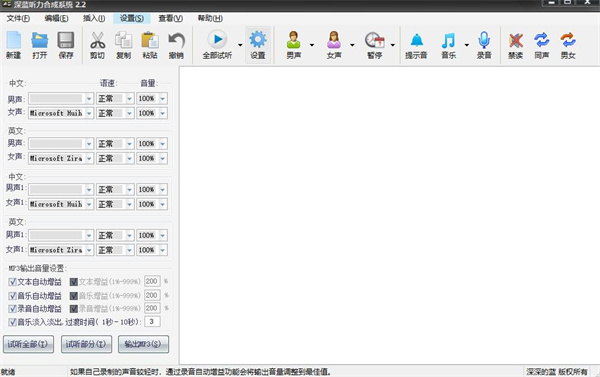This screenshot has width=600, height=377.
Task: Start recording with 录音 microphone icon
Action: click(484, 45)
